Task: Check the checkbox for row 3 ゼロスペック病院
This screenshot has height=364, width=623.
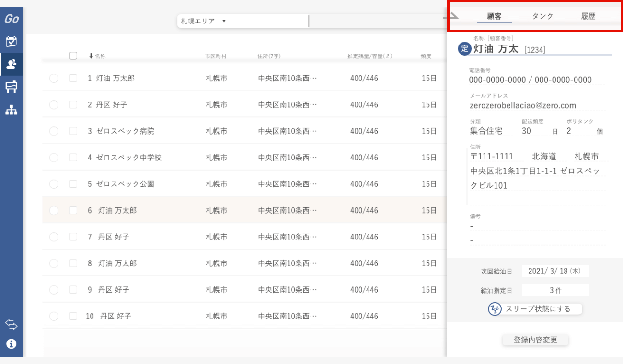Action: pyautogui.click(x=73, y=131)
